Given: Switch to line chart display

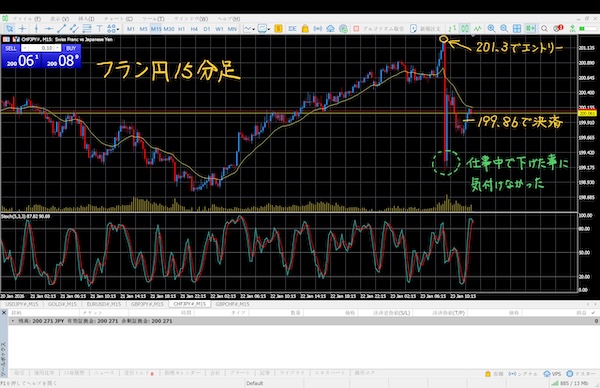Looking at the screenshot, I should 478,29.
